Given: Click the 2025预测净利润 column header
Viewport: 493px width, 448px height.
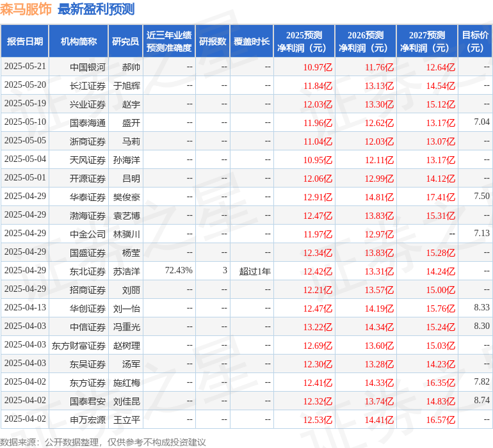Looking at the screenshot, I should tap(304, 41).
